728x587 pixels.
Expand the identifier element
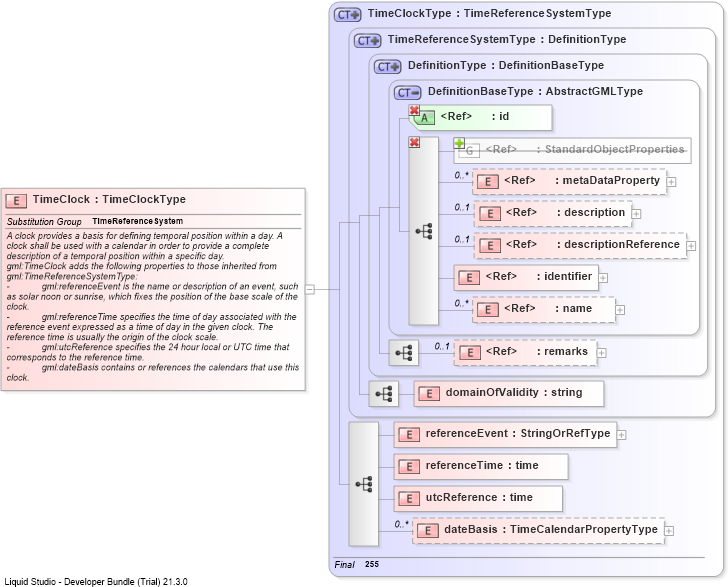point(603,278)
